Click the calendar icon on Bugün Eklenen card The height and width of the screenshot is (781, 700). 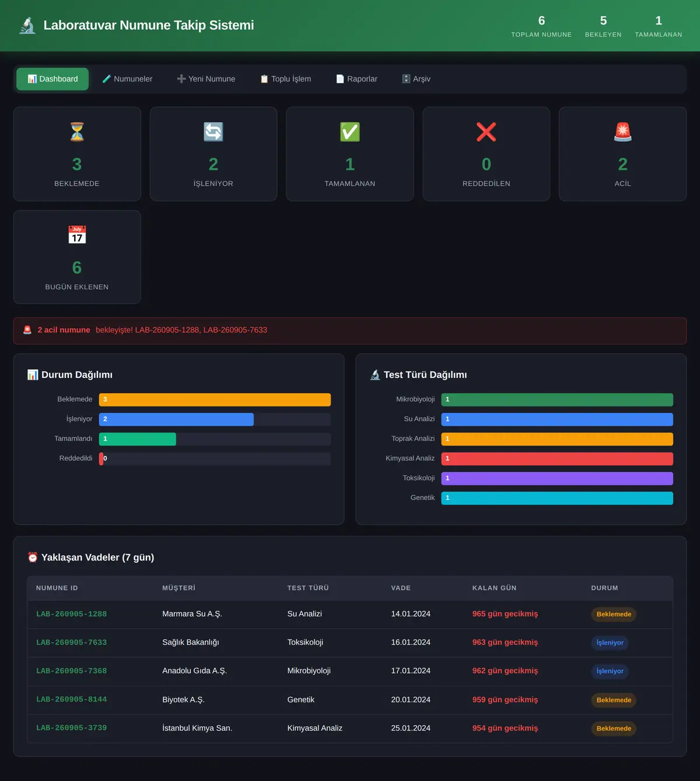[77, 235]
